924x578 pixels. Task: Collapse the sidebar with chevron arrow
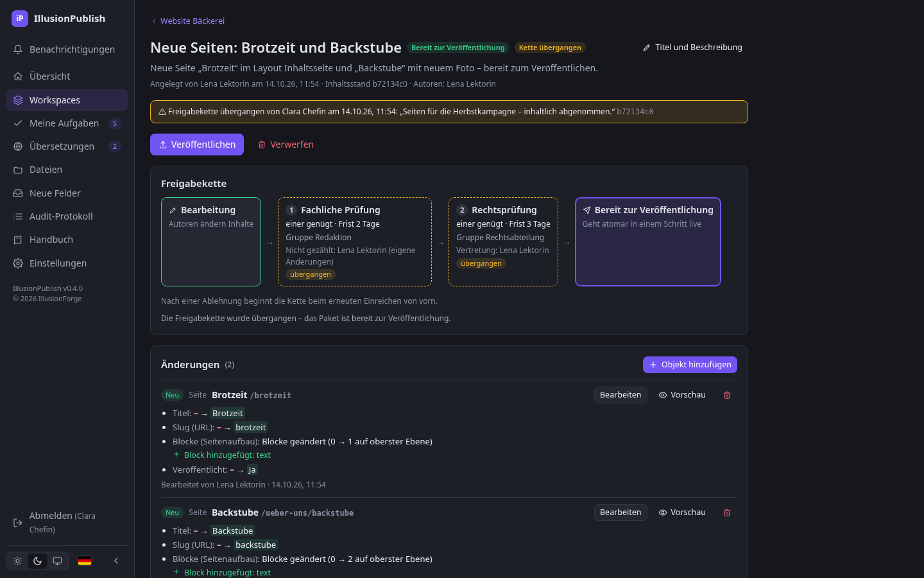point(116,561)
